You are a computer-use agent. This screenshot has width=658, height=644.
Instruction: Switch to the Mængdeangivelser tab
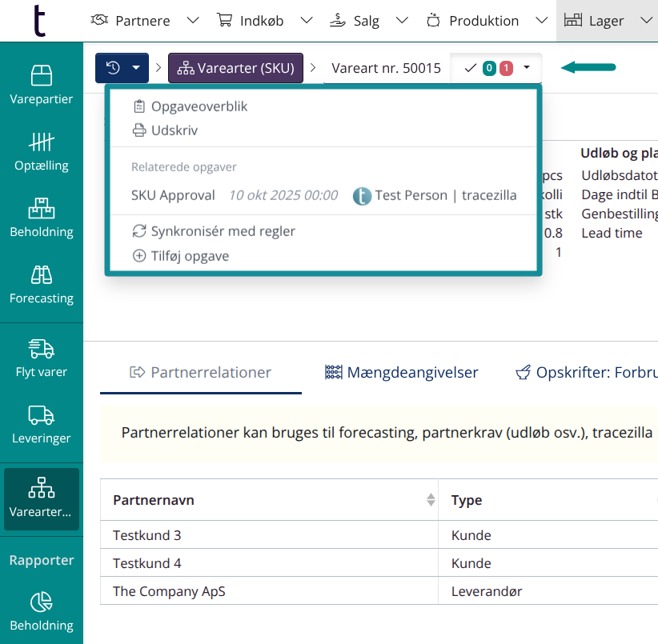(x=401, y=372)
